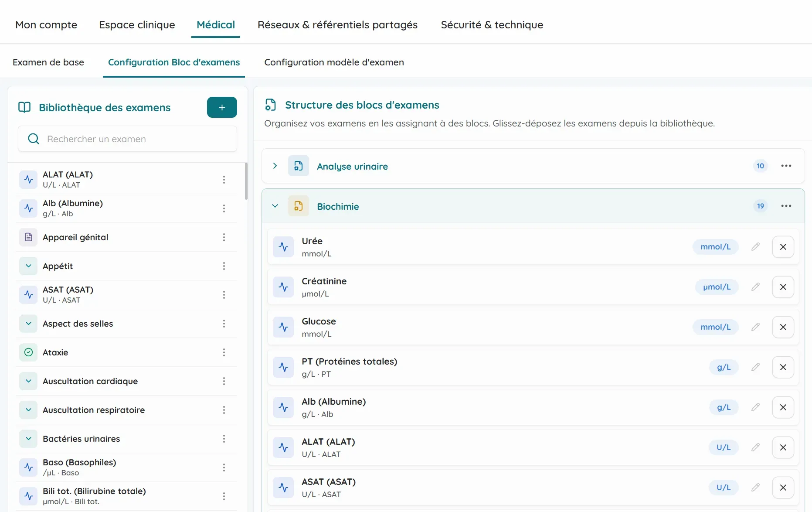This screenshot has height=512, width=812.
Task: Click the add exam plus button
Action: point(222,107)
